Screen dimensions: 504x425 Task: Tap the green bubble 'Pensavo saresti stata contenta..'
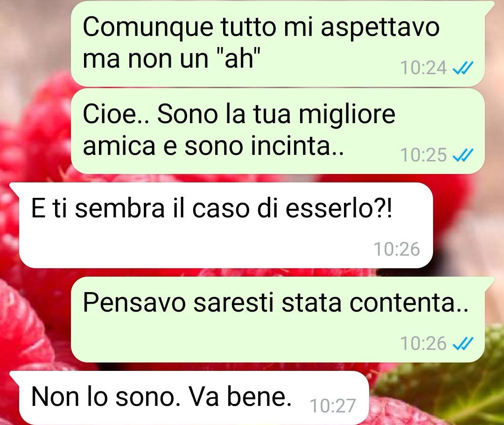278,319
